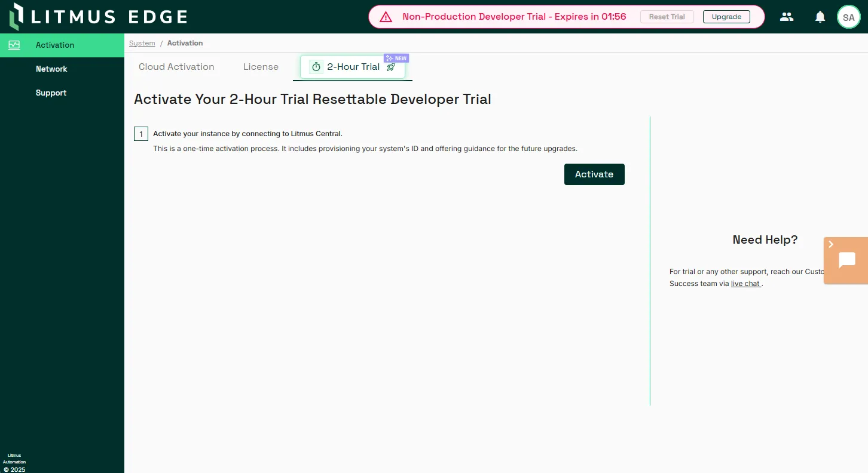This screenshot has width=868, height=473.
Task: Click the rocket icon on 2-Hour Trial tab
Action: point(391,67)
